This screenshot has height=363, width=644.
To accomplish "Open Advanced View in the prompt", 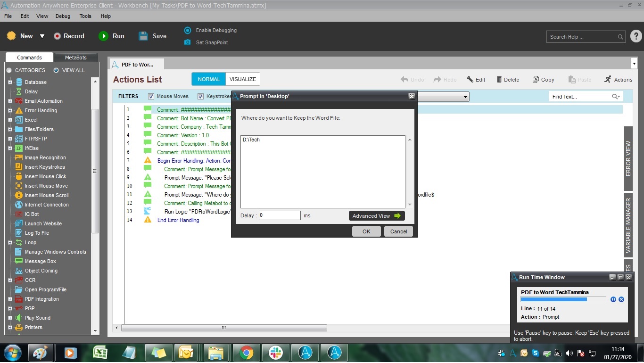I will pyautogui.click(x=377, y=216).
